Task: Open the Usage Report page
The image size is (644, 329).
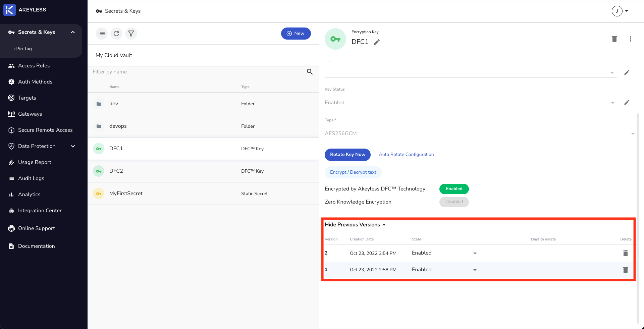Action: click(35, 162)
